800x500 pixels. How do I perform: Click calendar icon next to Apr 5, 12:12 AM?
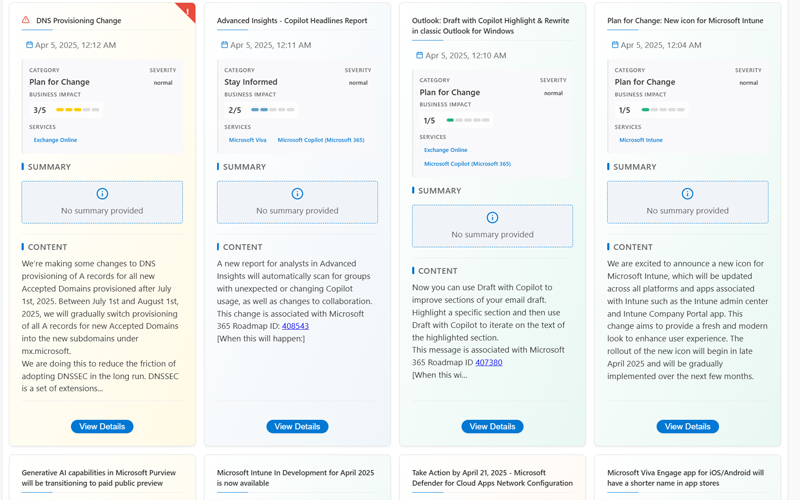coord(30,45)
